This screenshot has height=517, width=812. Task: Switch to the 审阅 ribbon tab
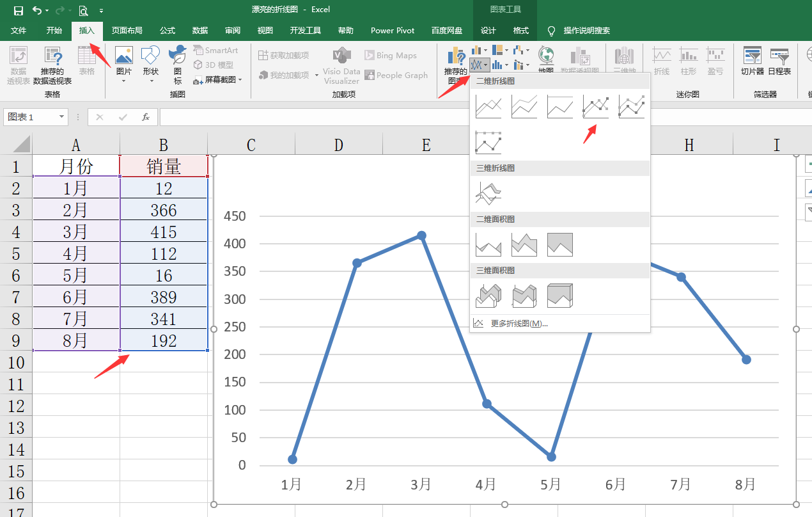click(233, 30)
